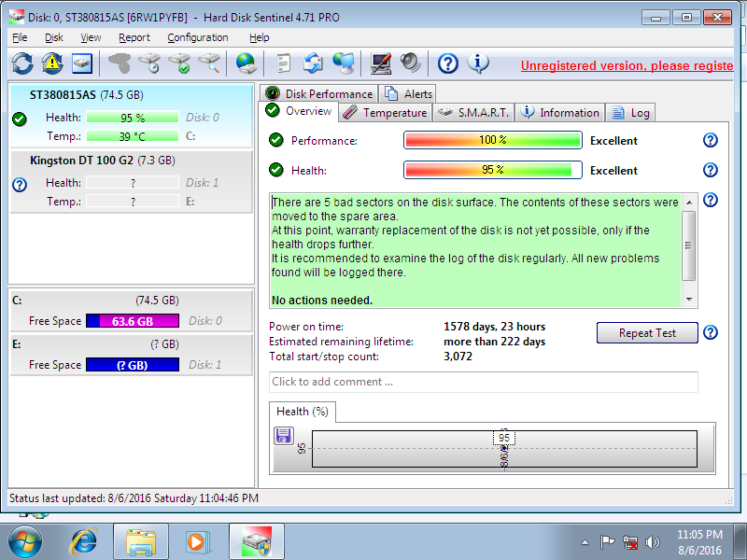Click the info speech bubble toolbar icon
747x560 pixels.
click(x=478, y=63)
